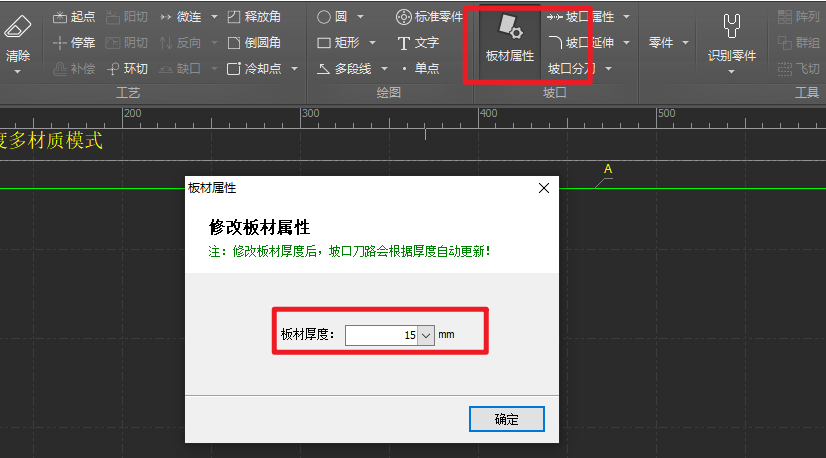Select the 坡口延伸 bevel extend tool

coord(581,43)
